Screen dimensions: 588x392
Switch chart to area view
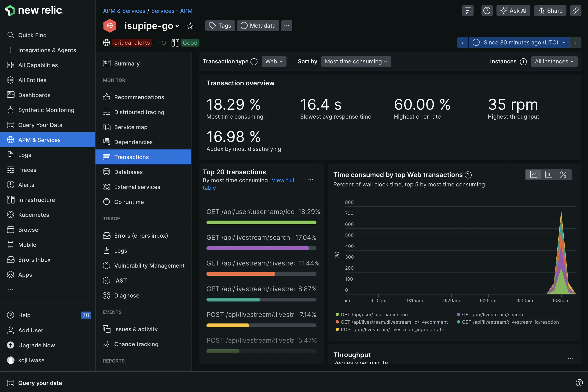pos(533,174)
